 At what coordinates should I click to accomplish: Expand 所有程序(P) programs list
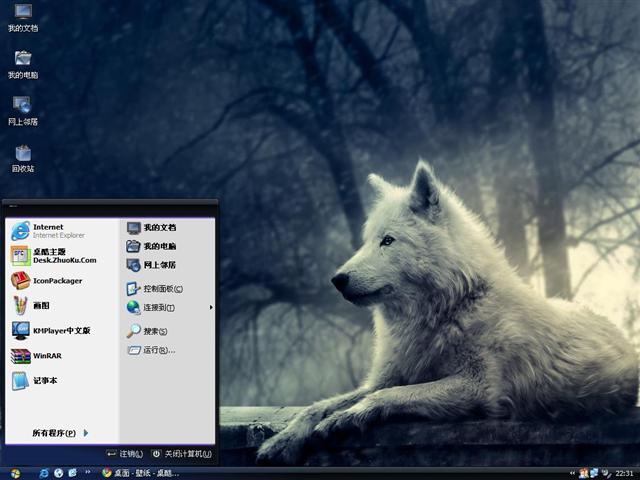[x=59, y=433]
